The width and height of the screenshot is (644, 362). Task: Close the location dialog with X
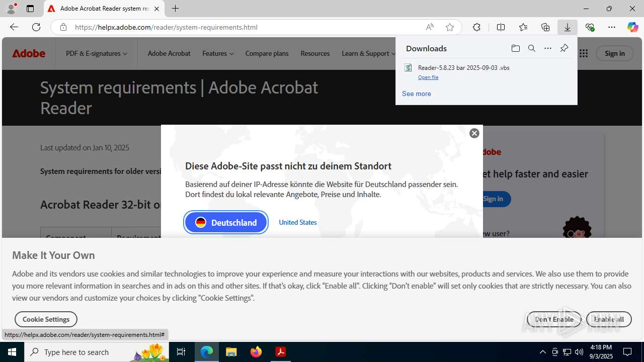[x=474, y=133]
